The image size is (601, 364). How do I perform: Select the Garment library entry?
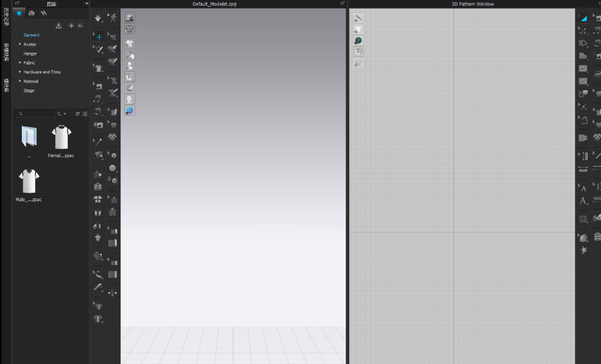31,35
